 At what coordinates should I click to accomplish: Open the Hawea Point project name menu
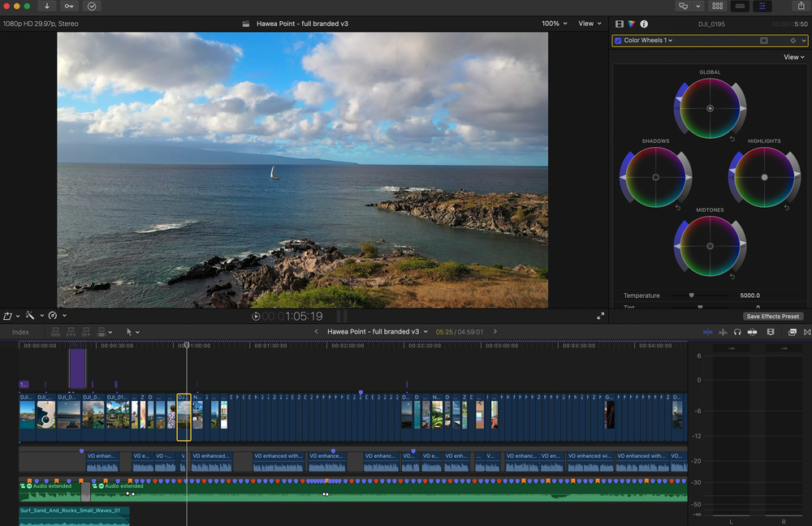(376, 331)
